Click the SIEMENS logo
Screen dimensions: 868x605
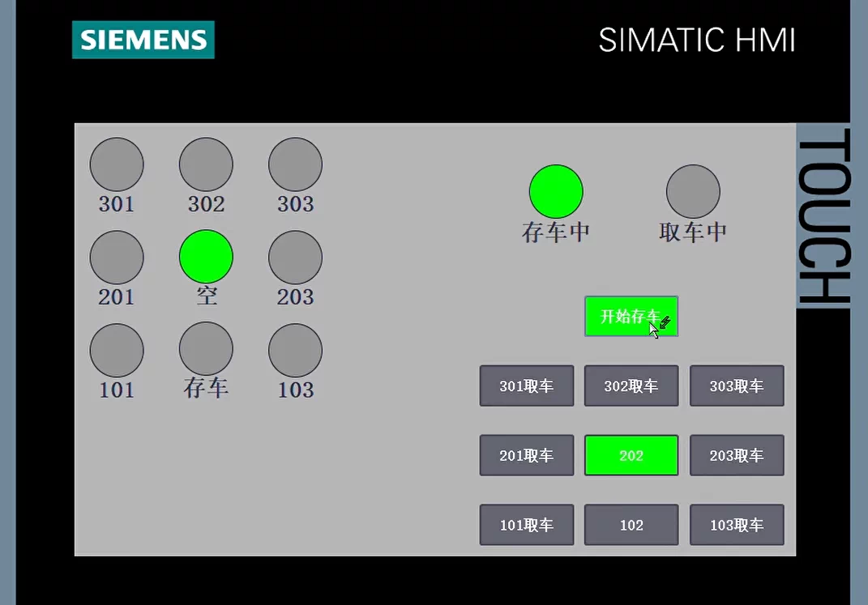click(143, 40)
